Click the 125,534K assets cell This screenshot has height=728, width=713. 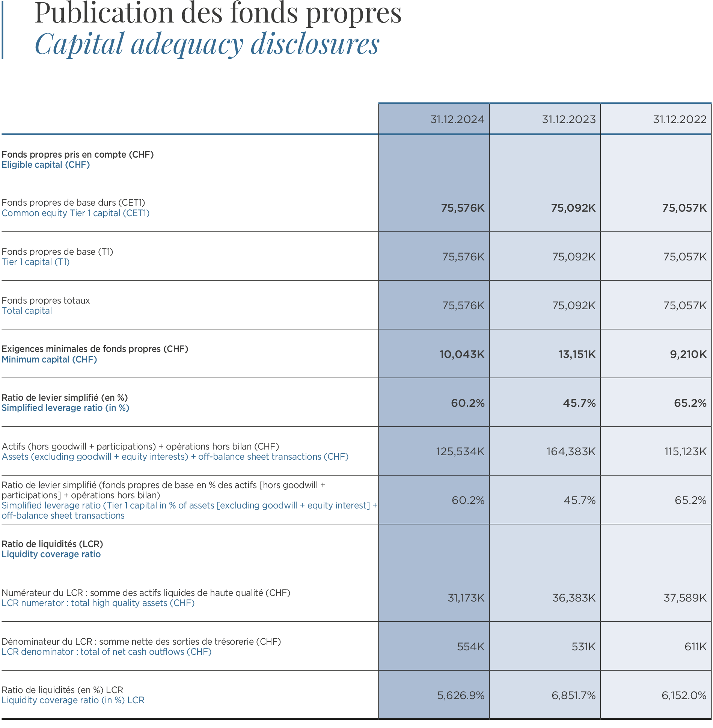(x=460, y=451)
